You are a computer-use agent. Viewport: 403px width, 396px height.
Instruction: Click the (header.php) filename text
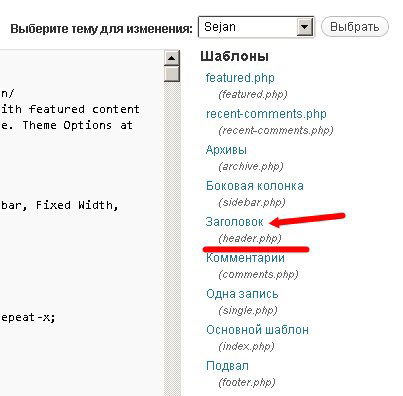[x=250, y=238]
